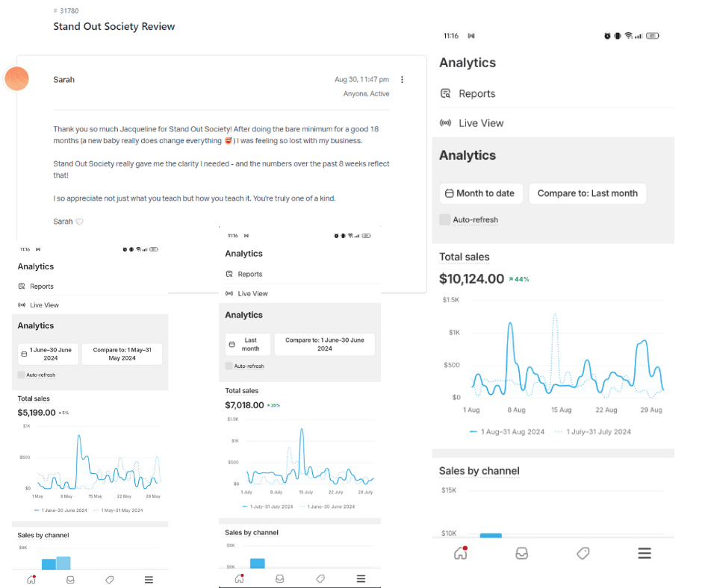The width and height of the screenshot is (702, 588).
Task: Open the Last month date picker
Action: coord(248,345)
